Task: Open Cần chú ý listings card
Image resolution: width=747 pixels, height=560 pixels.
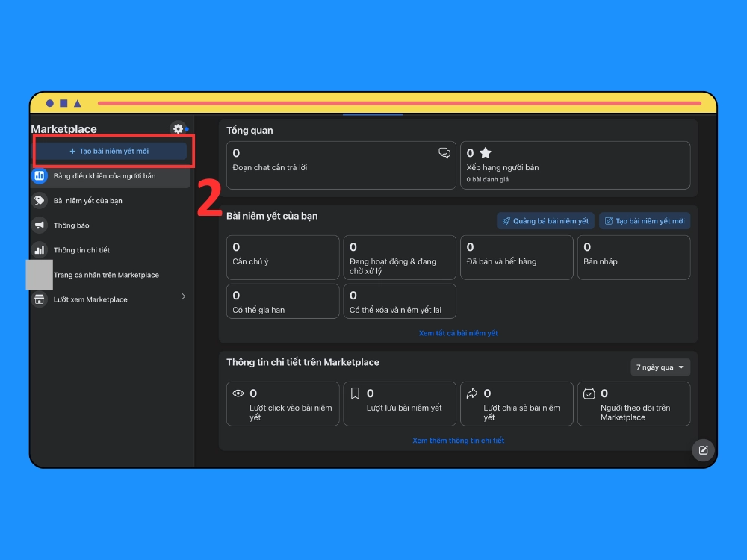Action: (x=282, y=257)
